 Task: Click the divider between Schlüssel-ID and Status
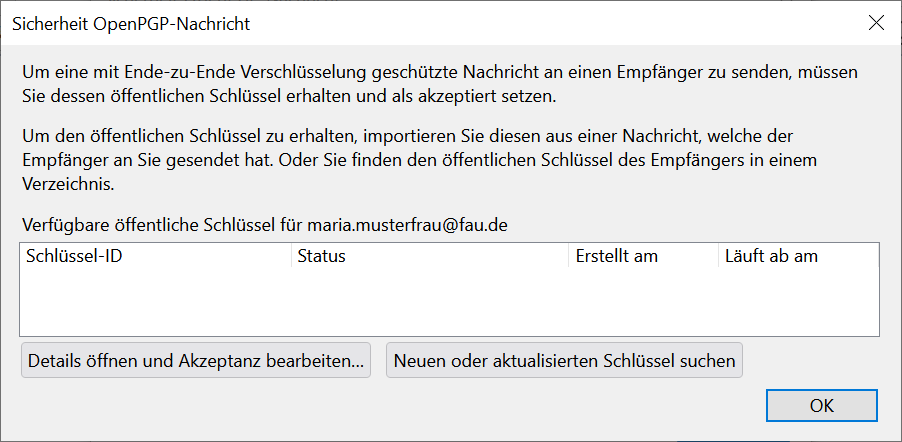(291, 256)
